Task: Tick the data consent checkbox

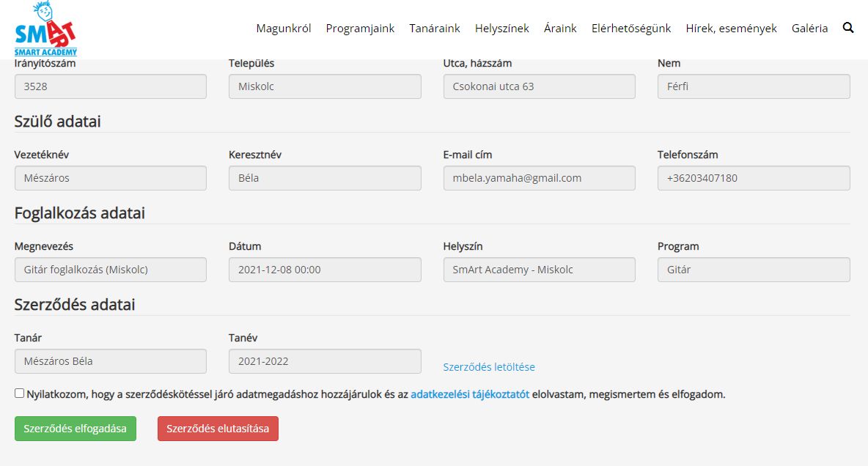Action: (19, 393)
